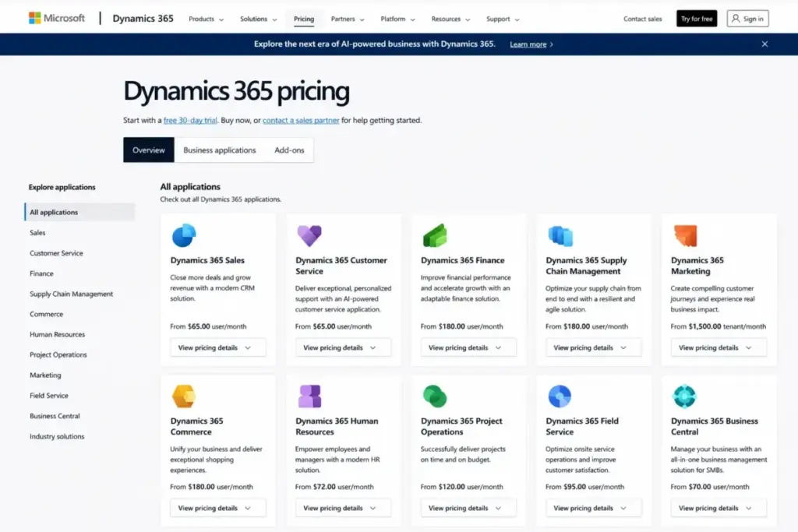Click the Dynamics 365 Business Central title

point(715,426)
